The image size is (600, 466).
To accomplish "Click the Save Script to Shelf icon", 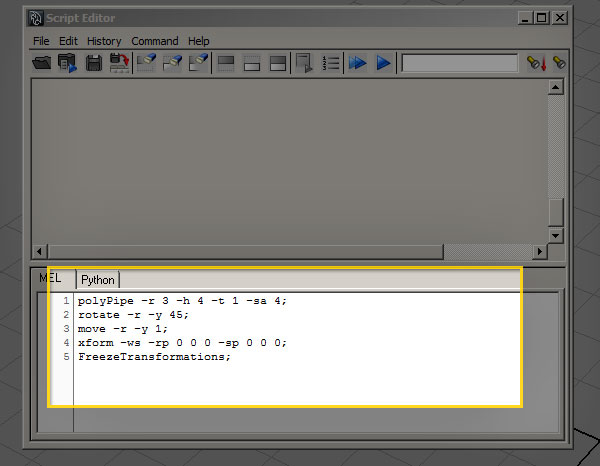I will pos(119,63).
